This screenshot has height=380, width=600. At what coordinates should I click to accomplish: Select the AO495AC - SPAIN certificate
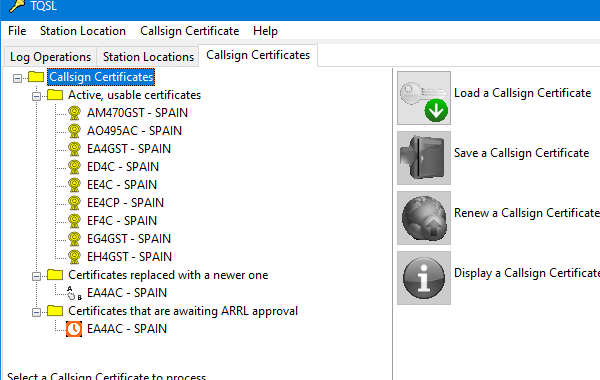(x=134, y=131)
